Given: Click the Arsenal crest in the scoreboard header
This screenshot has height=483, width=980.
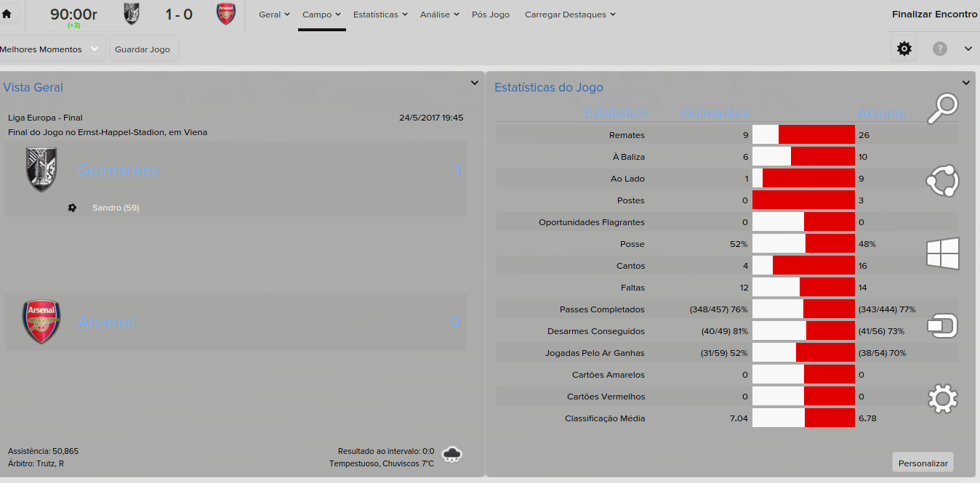Looking at the screenshot, I should tap(226, 14).
